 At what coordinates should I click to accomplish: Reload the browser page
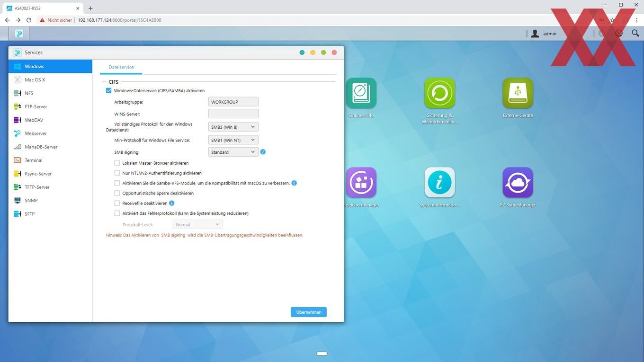coord(29,20)
